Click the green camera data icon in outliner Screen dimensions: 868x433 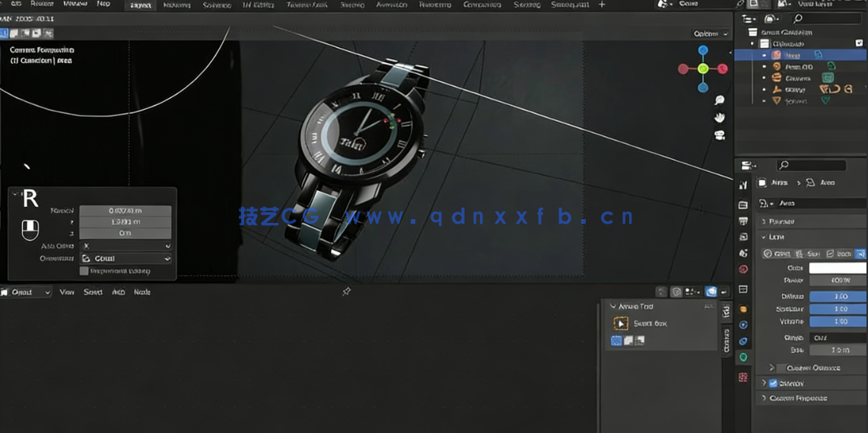828,78
